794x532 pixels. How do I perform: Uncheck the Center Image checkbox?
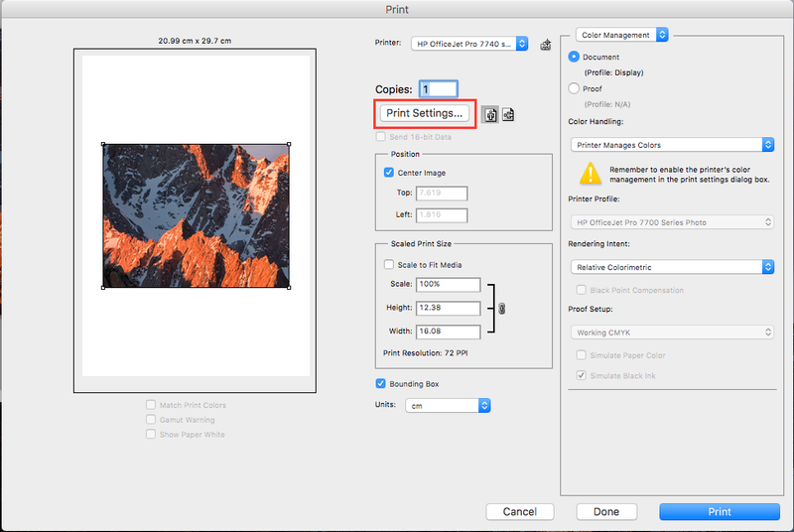click(389, 173)
